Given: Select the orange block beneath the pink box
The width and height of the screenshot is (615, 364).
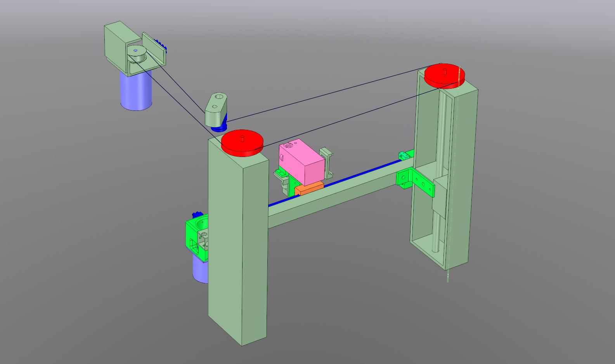Looking at the screenshot, I should [309, 188].
